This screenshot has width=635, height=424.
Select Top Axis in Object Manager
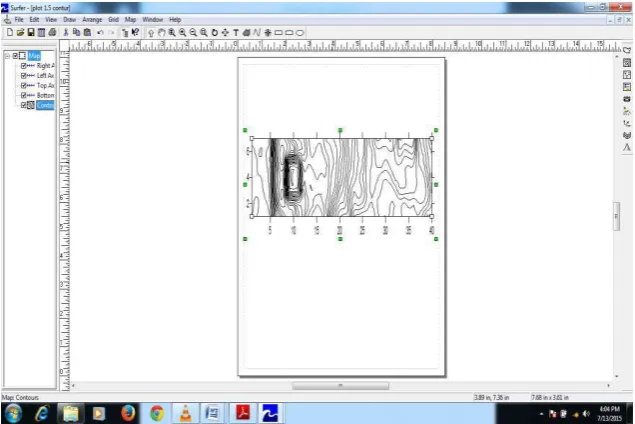coord(45,85)
